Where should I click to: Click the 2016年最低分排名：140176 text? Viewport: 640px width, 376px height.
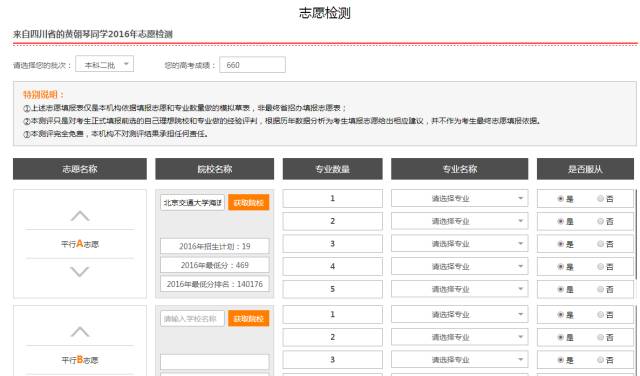tap(215, 284)
